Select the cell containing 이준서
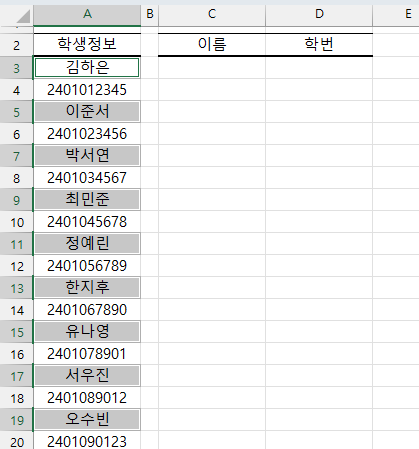The width and height of the screenshot is (419, 449). click(x=87, y=112)
